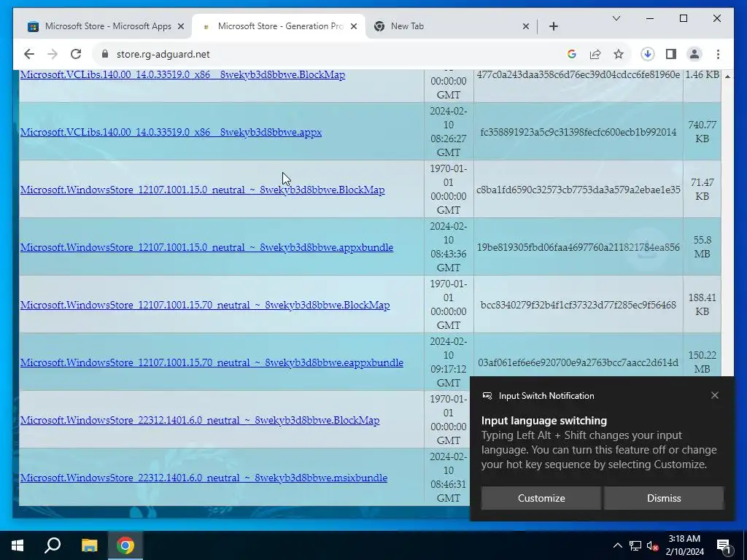This screenshot has height=560, width=747.
Task: Select hash fc358891923a5c9c31398fecfc600ecb1b992014
Action: pyautogui.click(x=578, y=132)
